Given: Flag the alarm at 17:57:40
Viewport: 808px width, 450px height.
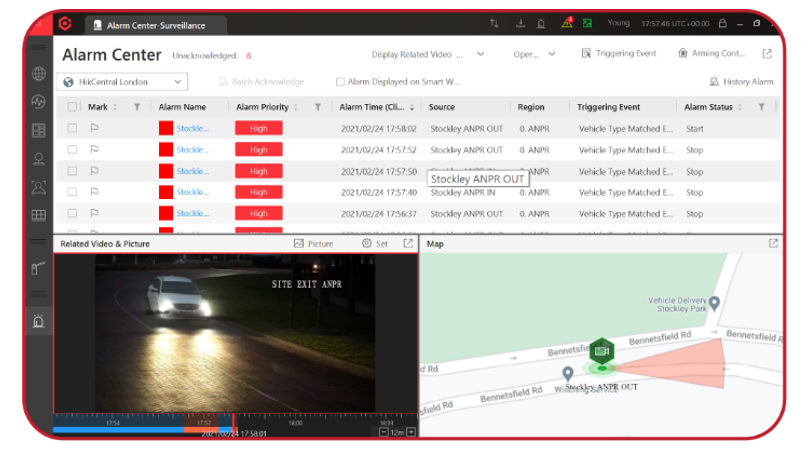Looking at the screenshot, I should coord(94,192).
